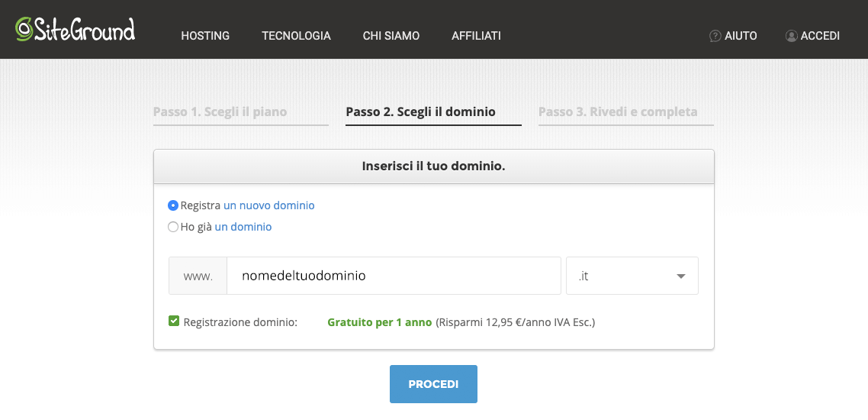The width and height of the screenshot is (868, 420).
Task: Click the 'un nuovo dominio' link
Action: [x=269, y=205]
